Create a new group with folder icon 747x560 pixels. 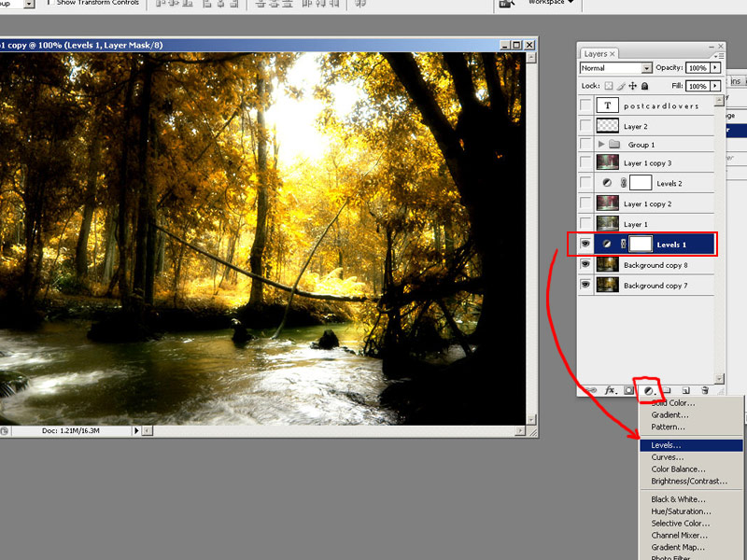pos(667,390)
